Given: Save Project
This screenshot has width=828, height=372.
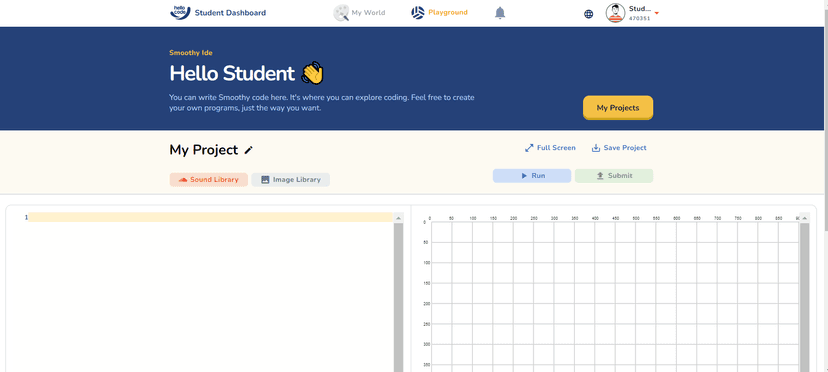Looking at the screenshot, I should click(x=619, y=148).
